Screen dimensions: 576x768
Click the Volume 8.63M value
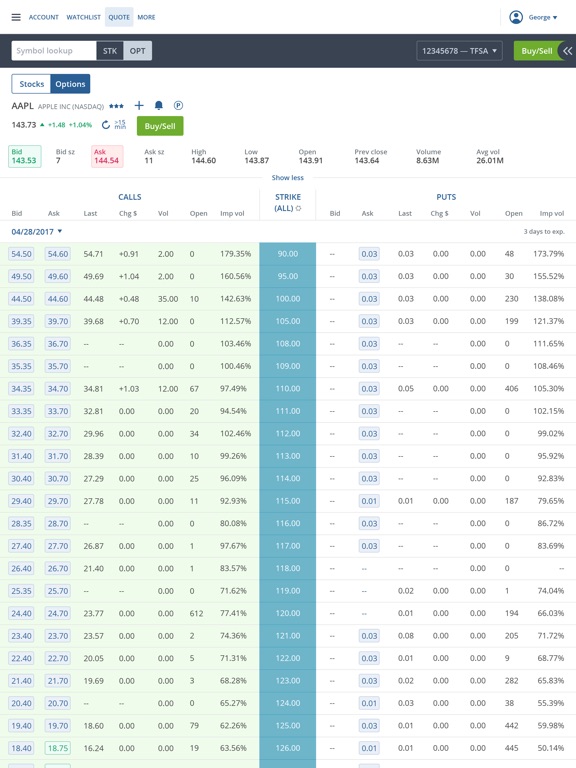[428, 161]
